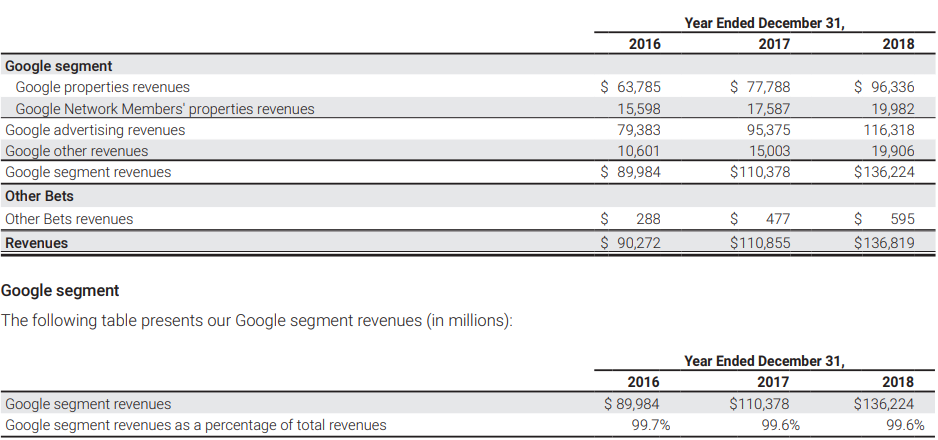The width and height of the screenshot is (938, 440).
Task: Click the sentence 'The following table presents our Google segment revenues'
Action: [x=257, y=321]
